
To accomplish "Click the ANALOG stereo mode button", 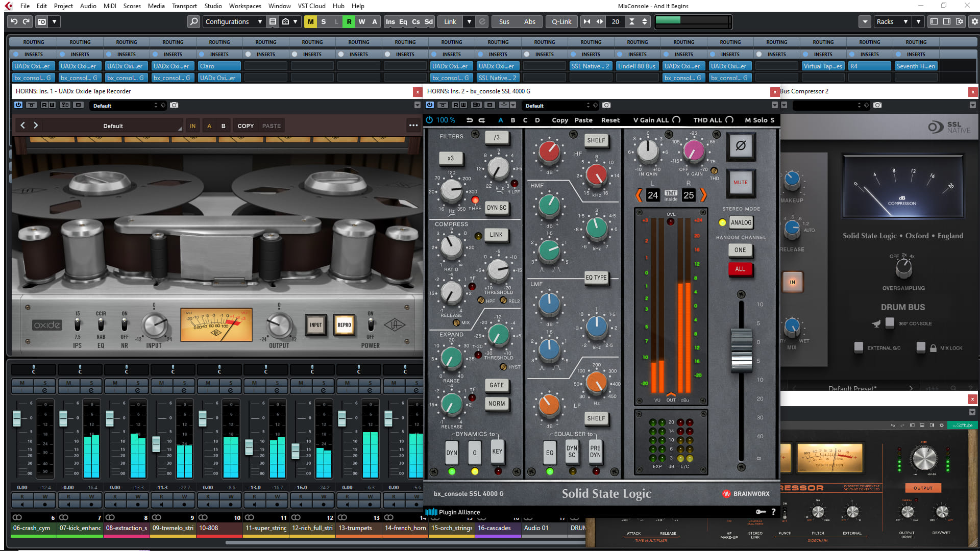I will point(741,222).
